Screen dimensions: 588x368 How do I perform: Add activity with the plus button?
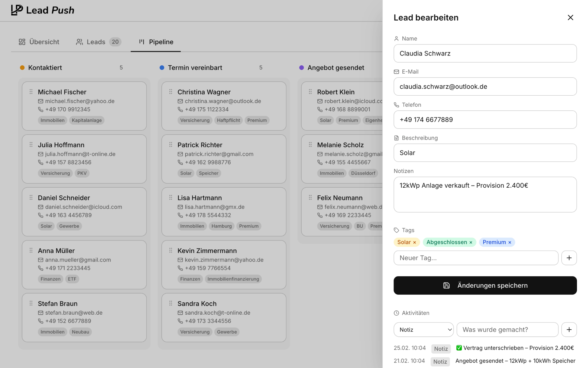pos(569,330)
